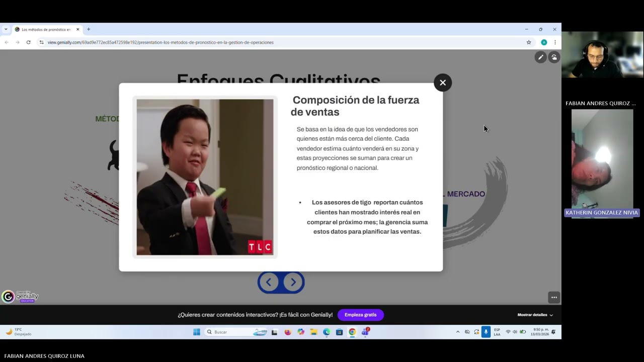Open Chrome three-dot menu
Viewport: 644px width, 362px height.
[x=555, y=42]
